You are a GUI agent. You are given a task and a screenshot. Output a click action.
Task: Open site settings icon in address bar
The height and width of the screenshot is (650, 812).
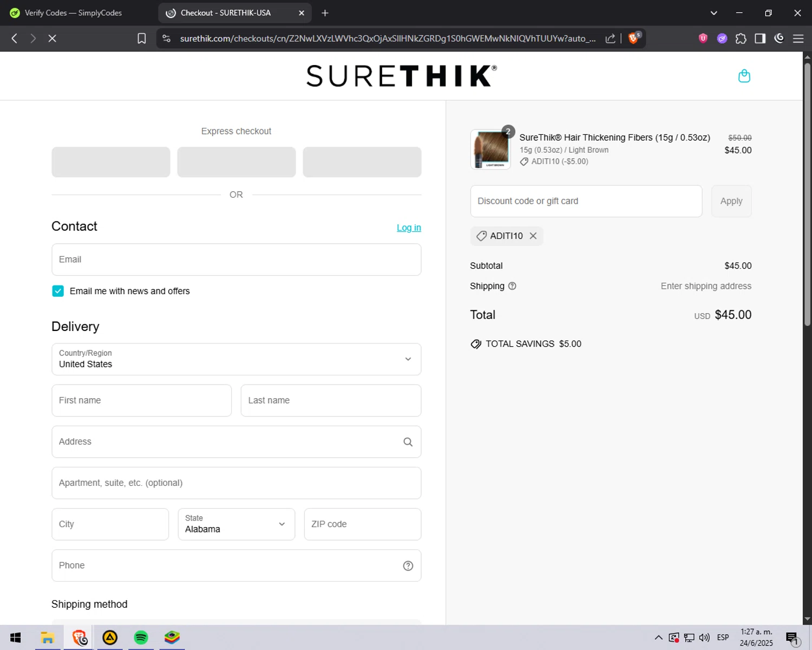coord(167,38)
